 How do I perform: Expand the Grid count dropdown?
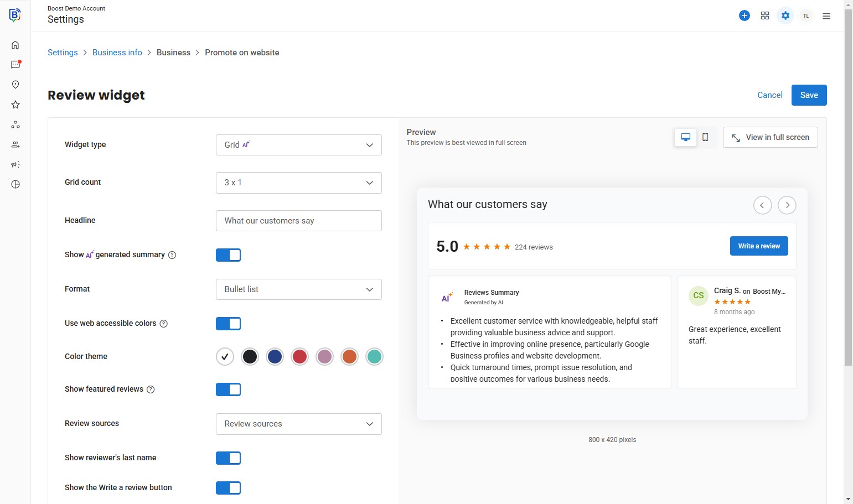[x=298, y=183]
